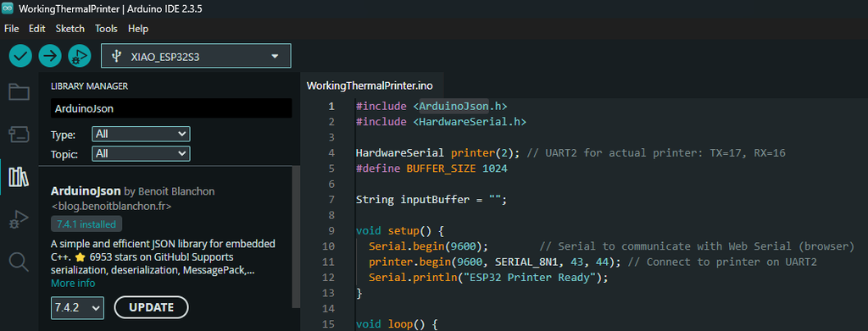Image resolution: width=868 pixels, height=331 pixels.
Task: Open the Type filter dropdown
Action: (x=142, y=134)
